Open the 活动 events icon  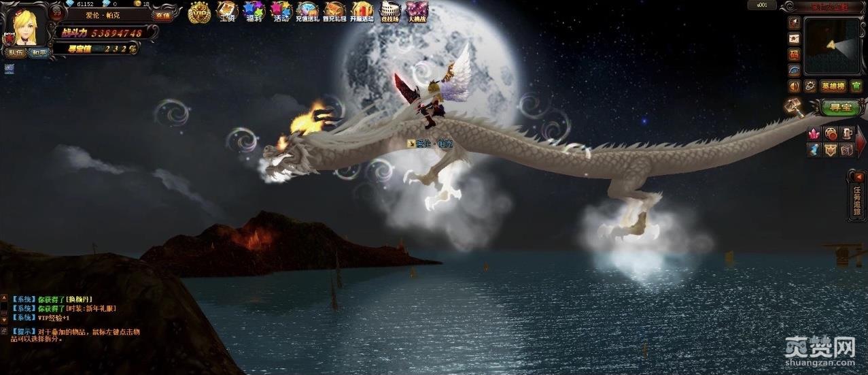pyautogui.click(x=281, y=12)
